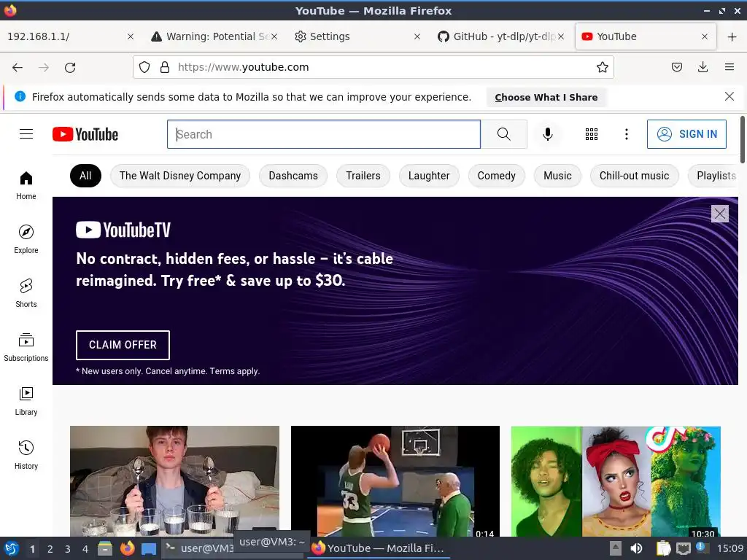Switch to Warning: Potential Security tab
747x560 pixels.
214,36
